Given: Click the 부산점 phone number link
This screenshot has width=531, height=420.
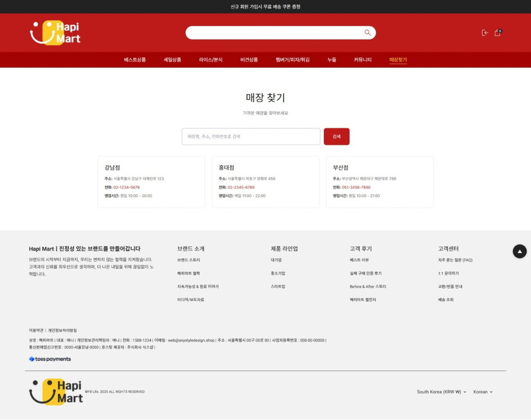Looking at the screenshot, I should click(356, 187).
